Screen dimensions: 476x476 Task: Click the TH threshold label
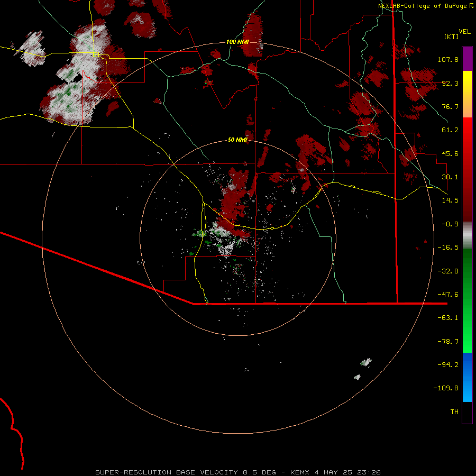point(454,412)
